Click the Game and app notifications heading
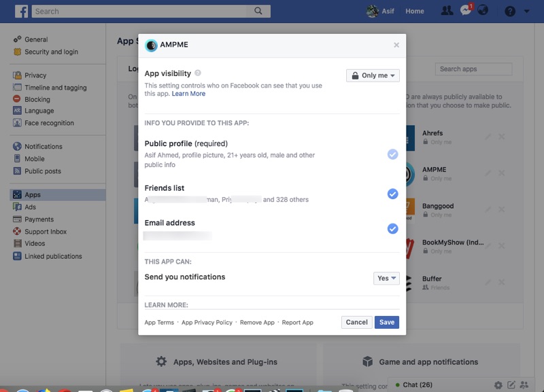The width and height of the screenshot is (544, 392). (x=428, y=362)
